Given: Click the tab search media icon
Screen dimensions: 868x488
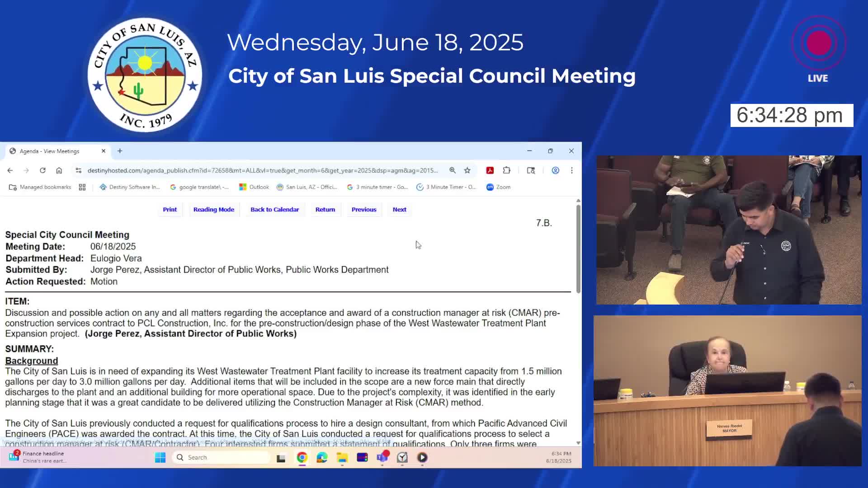Looking at the screenshot, I should (x=531, y=170).
